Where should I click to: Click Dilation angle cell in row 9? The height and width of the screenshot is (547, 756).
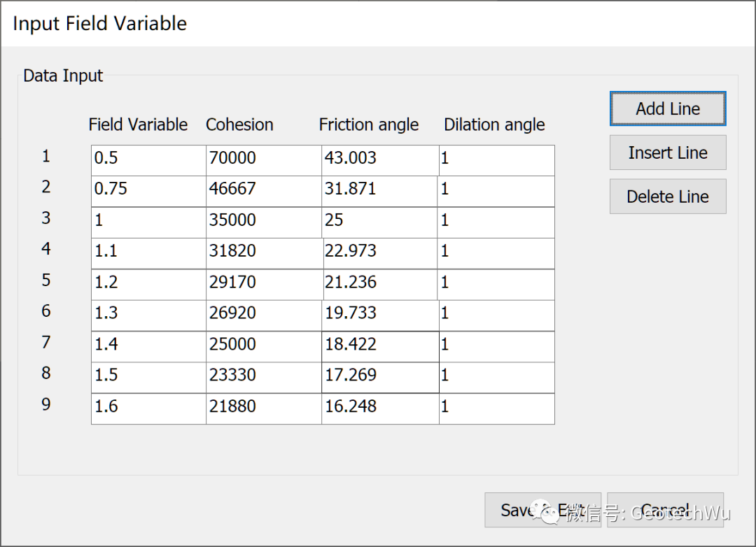[x=496, y=409]
